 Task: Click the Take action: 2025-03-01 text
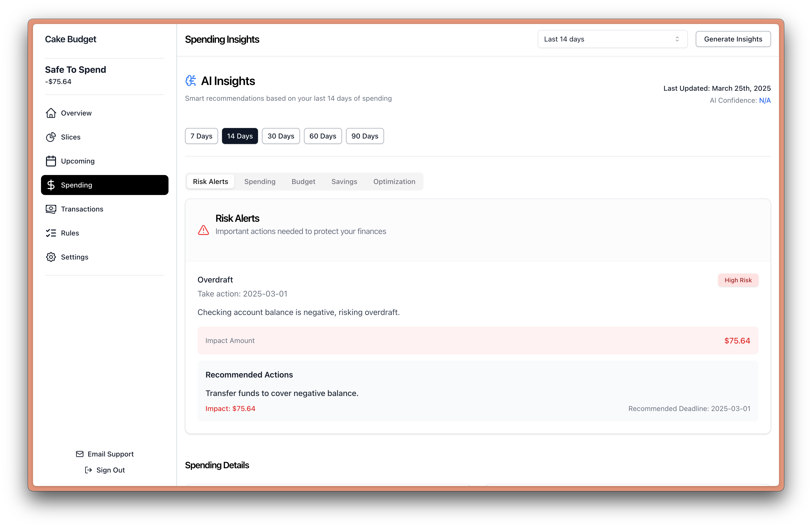(242, 294)
